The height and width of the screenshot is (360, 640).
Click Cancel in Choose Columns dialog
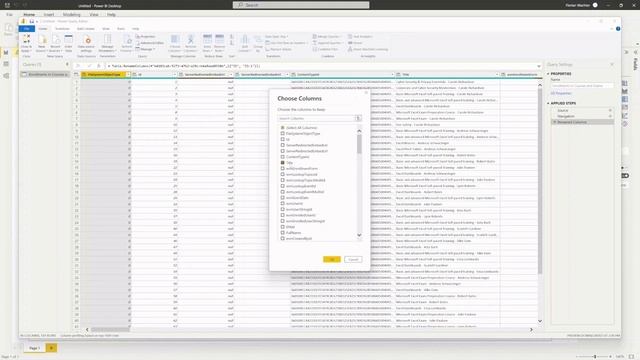click(x=353, y=259)
